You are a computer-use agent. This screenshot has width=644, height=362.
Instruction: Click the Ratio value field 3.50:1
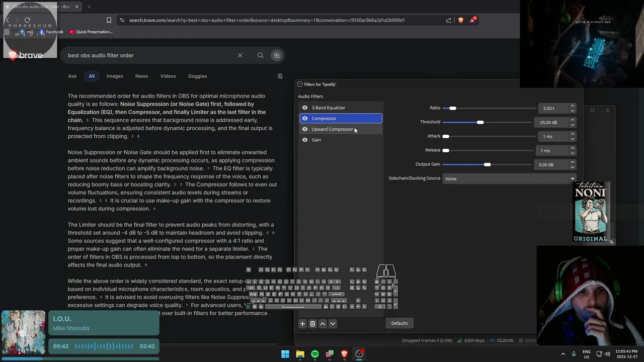(x=553, y=108)
